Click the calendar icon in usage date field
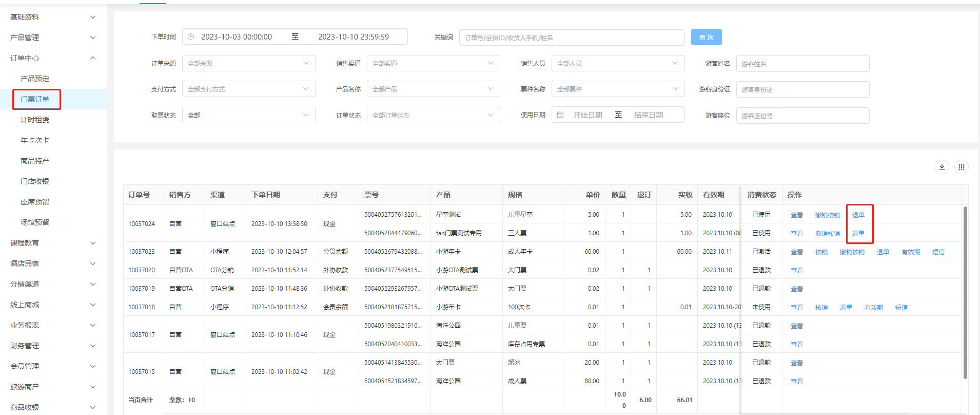980x415 pixels. point(560,115)
